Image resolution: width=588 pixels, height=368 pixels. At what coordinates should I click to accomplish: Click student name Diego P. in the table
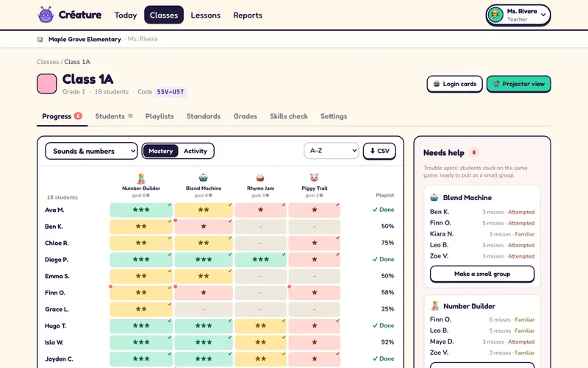pyautogui.click(x=57, y=260)
